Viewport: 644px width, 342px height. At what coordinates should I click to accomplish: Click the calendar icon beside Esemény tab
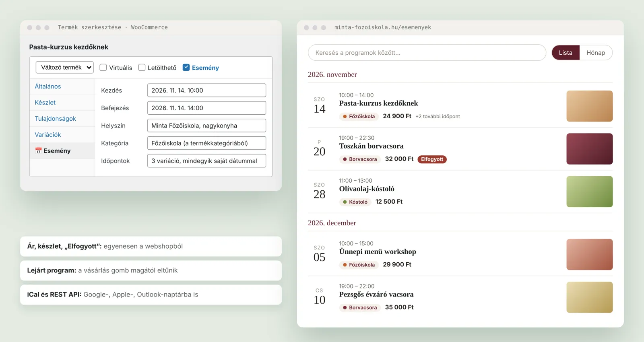point(38,150)
